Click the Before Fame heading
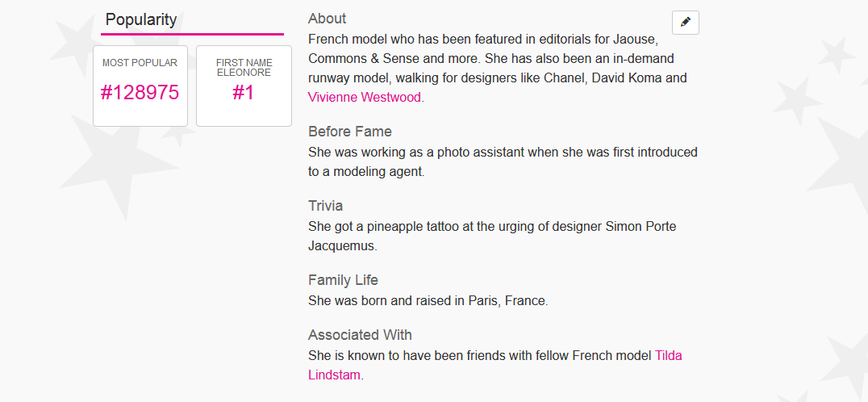868x402 pixels. (x=350, y=132)
